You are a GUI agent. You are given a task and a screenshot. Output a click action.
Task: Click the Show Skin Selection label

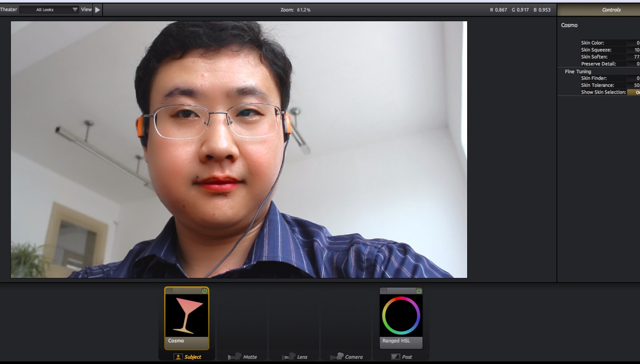coord(603,92)
